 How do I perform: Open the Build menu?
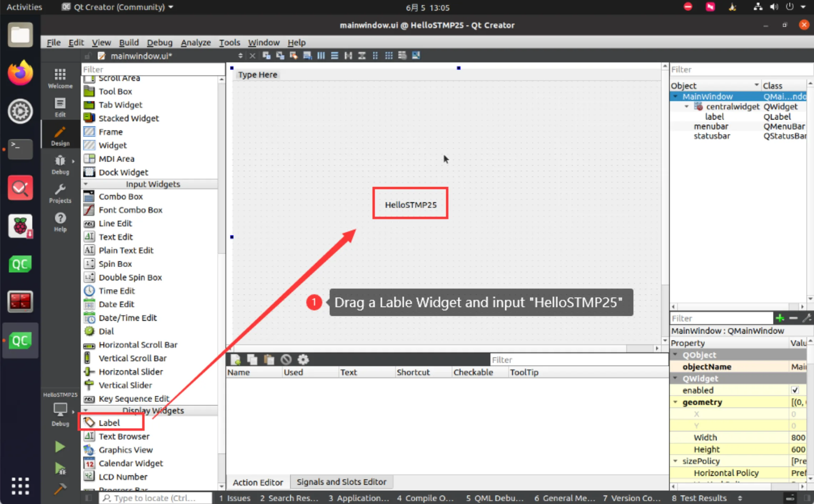click(x=129, y=42)
